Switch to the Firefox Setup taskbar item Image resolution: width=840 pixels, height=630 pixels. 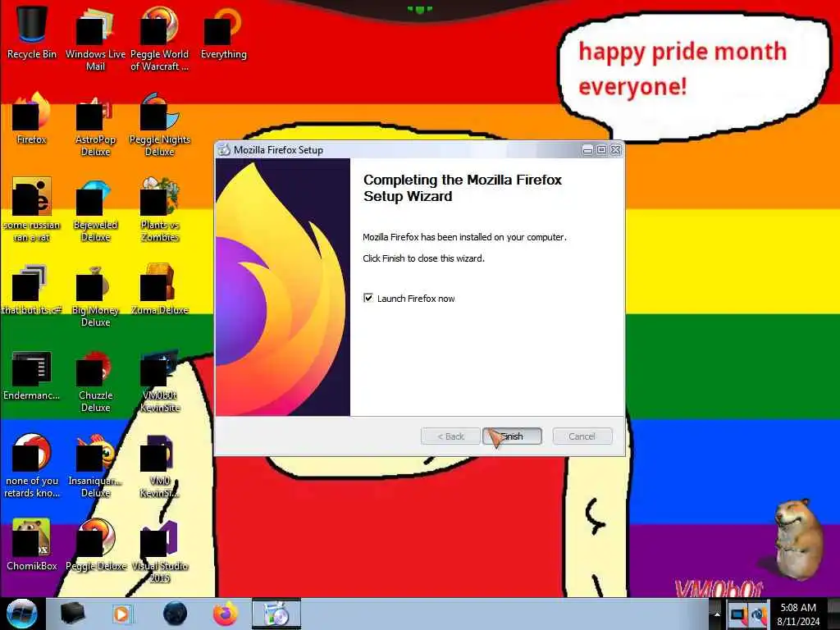coord(276,614)
